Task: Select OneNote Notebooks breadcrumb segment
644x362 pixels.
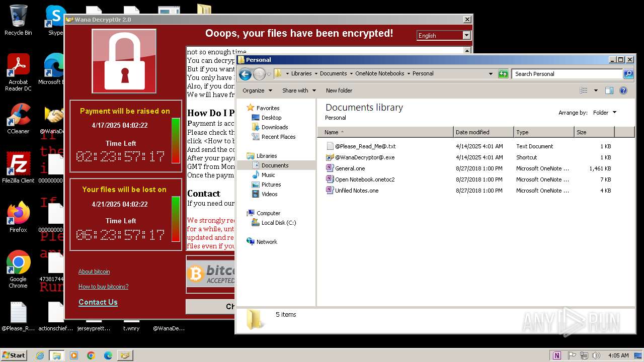Action: click(x=379, y=73)
